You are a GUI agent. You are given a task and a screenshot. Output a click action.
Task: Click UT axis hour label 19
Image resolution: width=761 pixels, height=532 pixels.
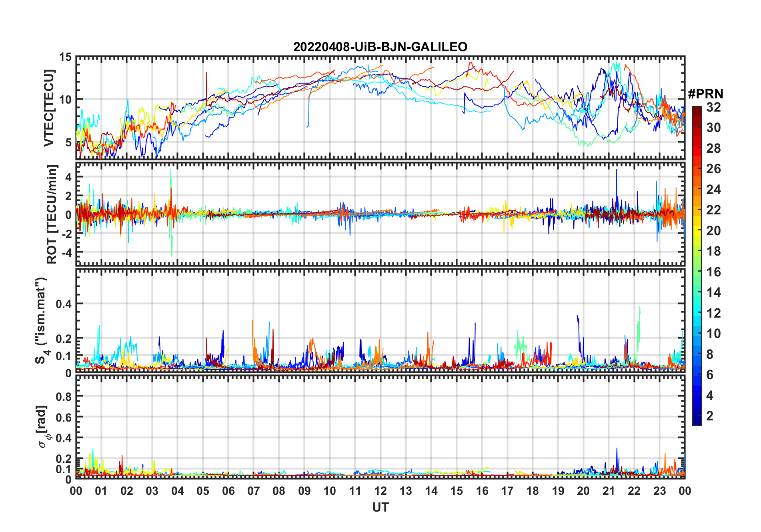tap(558, 491)
